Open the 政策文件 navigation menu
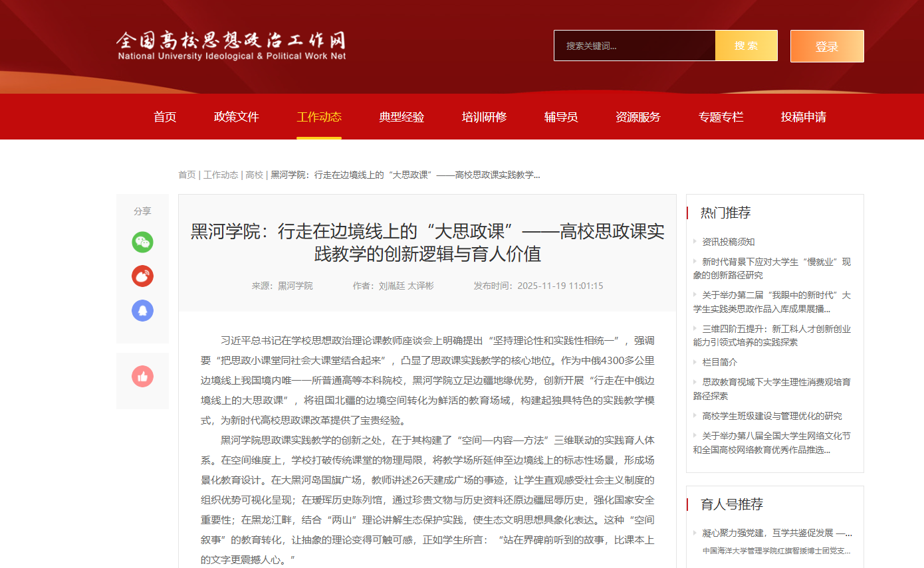Viewport: 924px width, 568px height. pyautogui.click(x=237, y=117)
